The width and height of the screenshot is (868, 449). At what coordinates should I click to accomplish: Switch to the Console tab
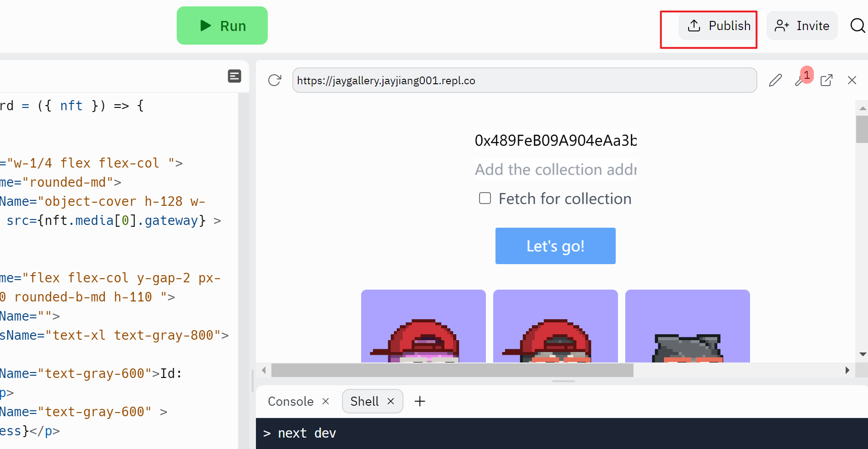pyautogui.click(x=291, y=401)
